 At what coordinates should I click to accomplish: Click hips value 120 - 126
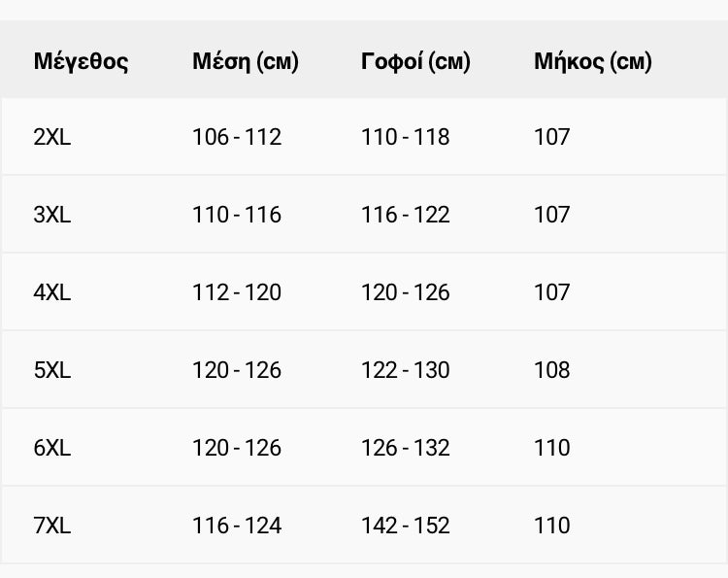(406, 292)
